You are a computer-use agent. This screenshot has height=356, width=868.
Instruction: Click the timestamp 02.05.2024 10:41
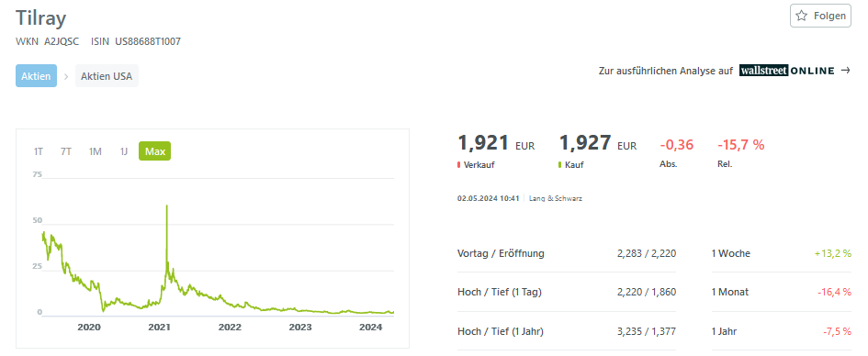[x=489, y=198]
